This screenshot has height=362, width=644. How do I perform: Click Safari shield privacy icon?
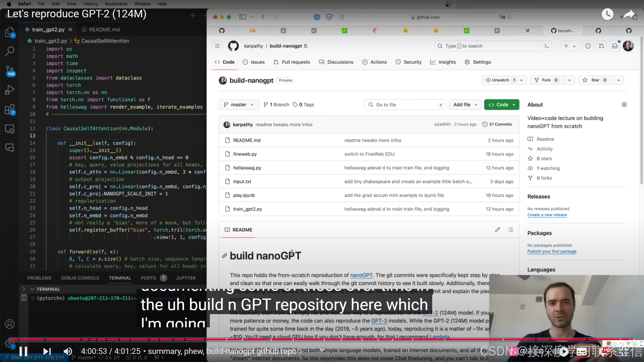(329, 17)
